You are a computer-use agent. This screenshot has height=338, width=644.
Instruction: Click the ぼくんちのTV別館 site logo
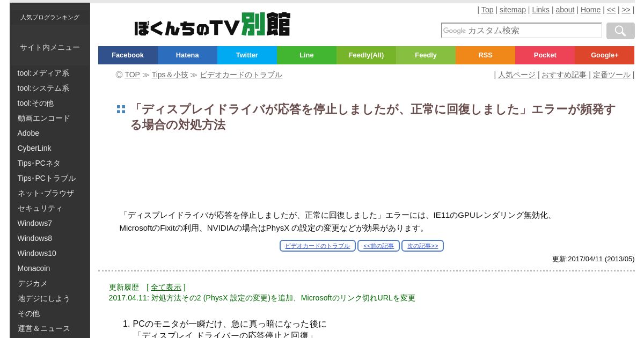pos(212,25)
